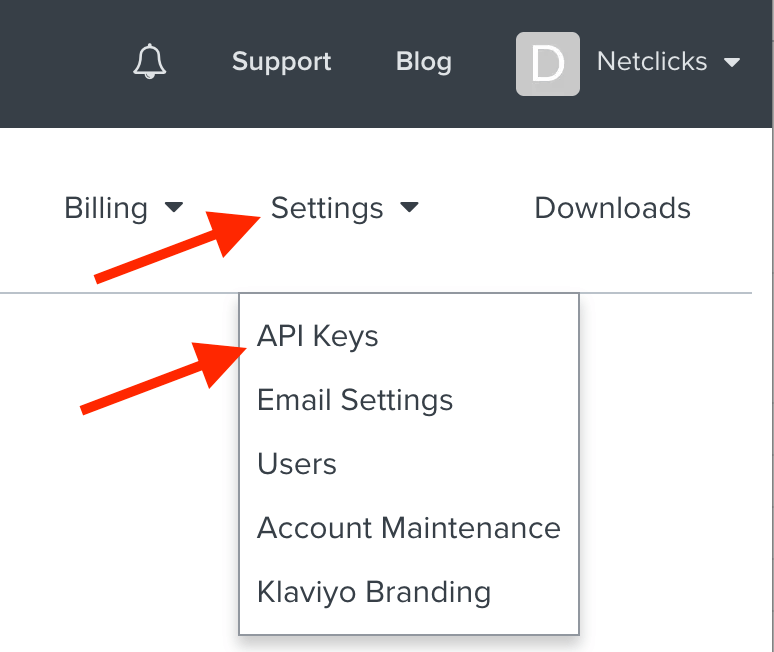Open Users in the dropdown menu
Viewport: 774px width, 652px height.
click(x=297, y=464)
